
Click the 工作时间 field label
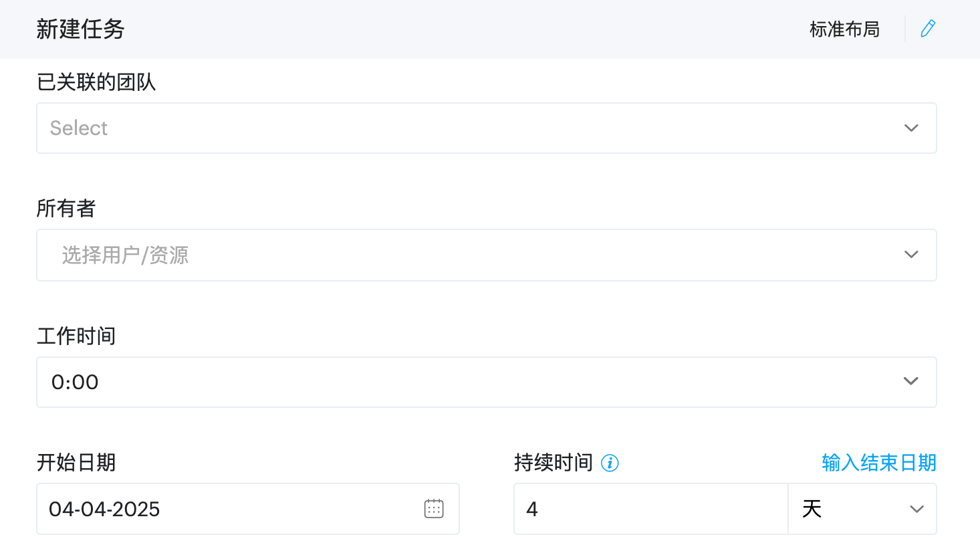(76, 336)
